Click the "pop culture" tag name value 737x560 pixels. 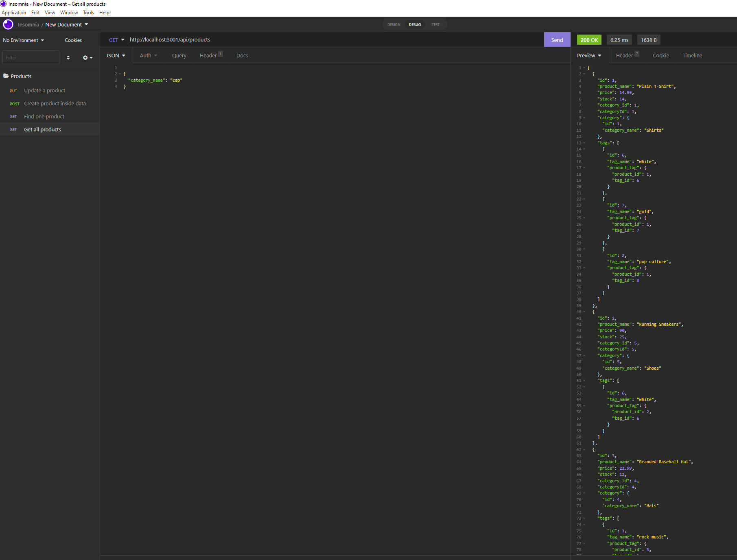coord(654,262)
